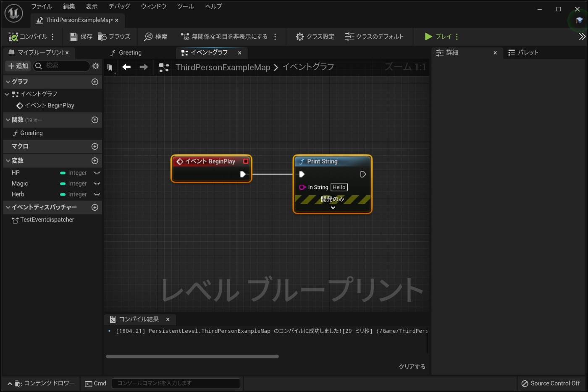
Task: Toggle instance editable eye for HP variable
Action: coord(97,172)
